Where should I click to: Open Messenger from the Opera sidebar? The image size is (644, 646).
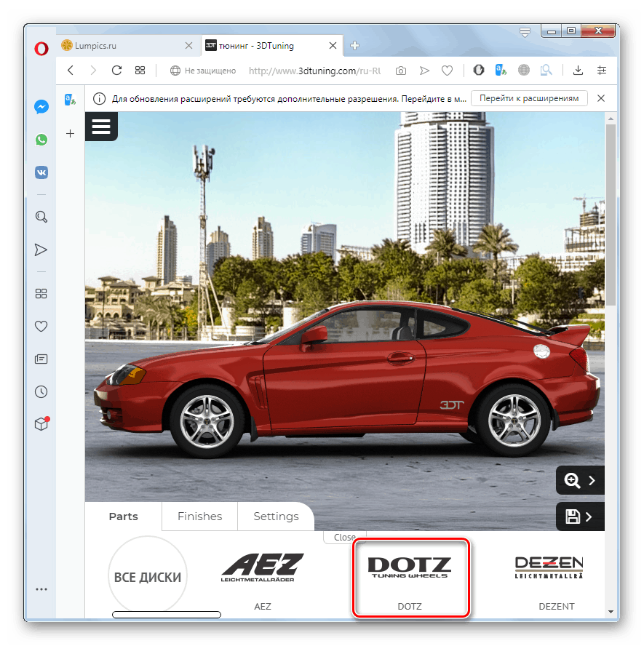coord(41,106)
